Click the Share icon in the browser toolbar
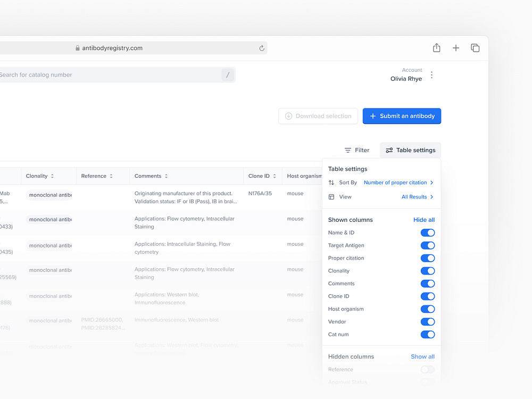The image size is (532, 399). click(x=436, y=47)
